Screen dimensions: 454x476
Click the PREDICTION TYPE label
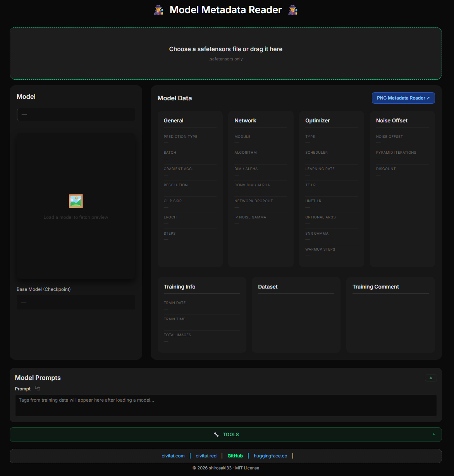pos(181,137)
